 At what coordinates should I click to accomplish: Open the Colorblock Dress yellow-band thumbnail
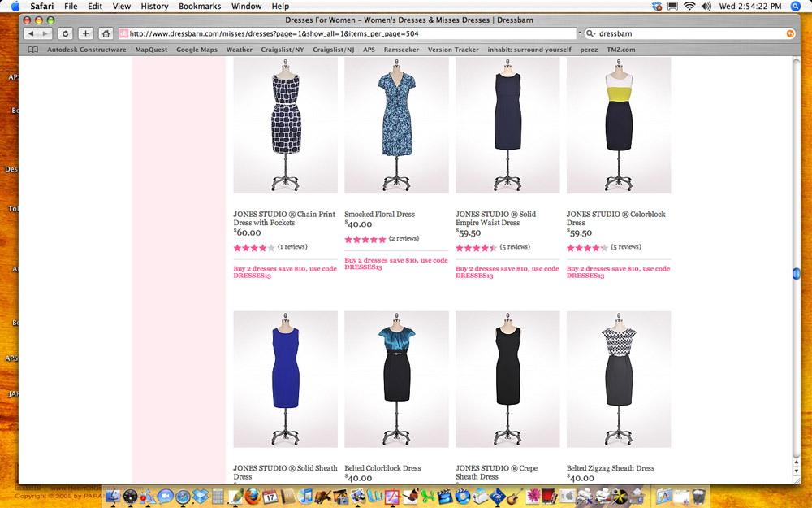619,125
